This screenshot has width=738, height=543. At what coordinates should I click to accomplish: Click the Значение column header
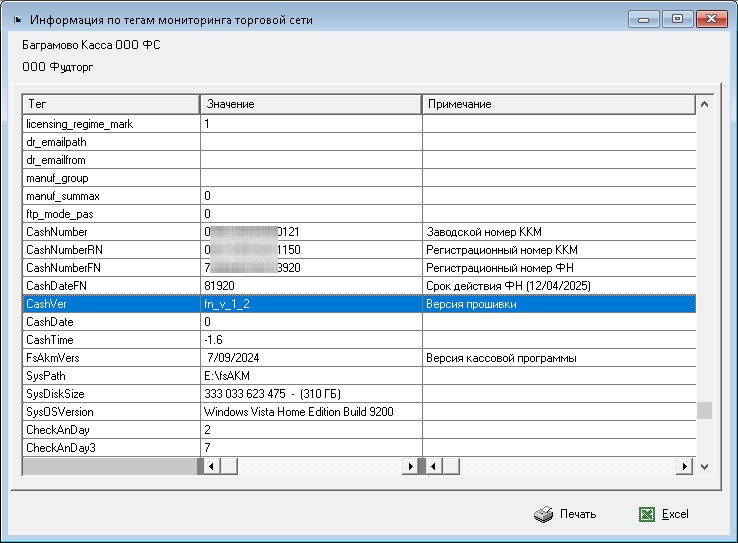[x=310, y=104]
